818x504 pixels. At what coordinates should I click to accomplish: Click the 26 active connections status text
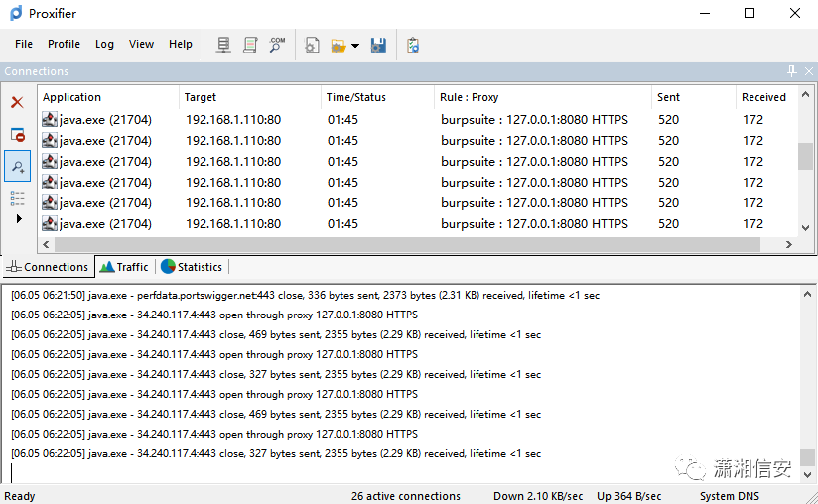coord(406,496)
